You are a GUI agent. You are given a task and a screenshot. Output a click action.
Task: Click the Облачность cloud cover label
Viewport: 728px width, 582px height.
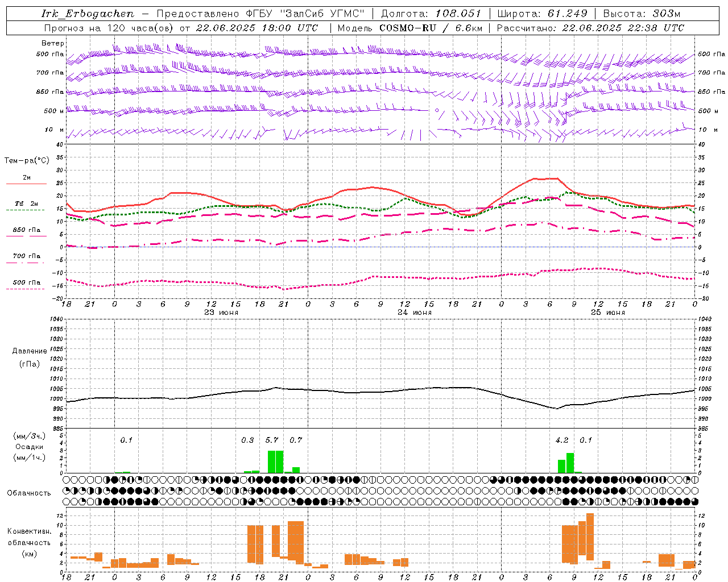pos(29,493)
